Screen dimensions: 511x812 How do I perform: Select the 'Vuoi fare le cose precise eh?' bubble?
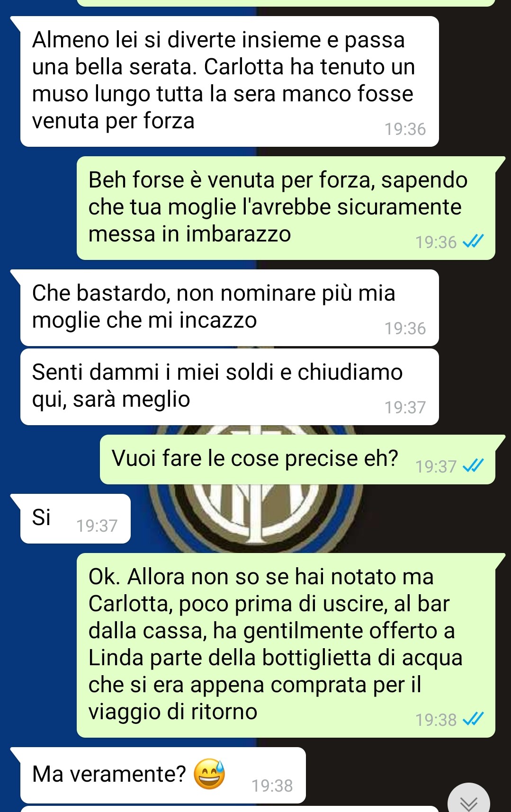[297, 459]
